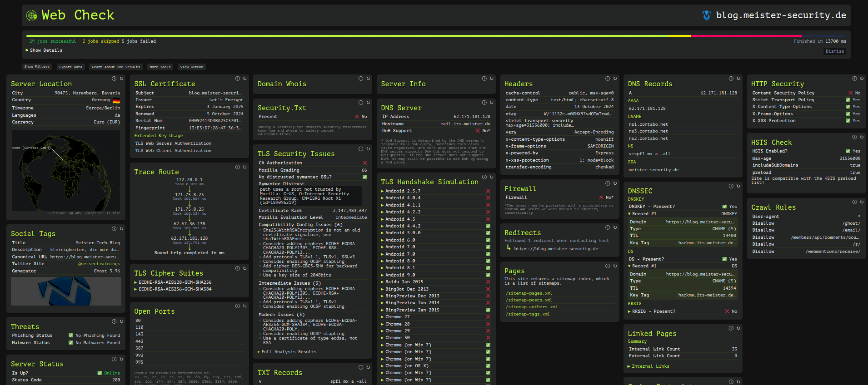Open info icon on Server Location card
The width and height of the screenshot is (868, 385).
tap(114, 79)
